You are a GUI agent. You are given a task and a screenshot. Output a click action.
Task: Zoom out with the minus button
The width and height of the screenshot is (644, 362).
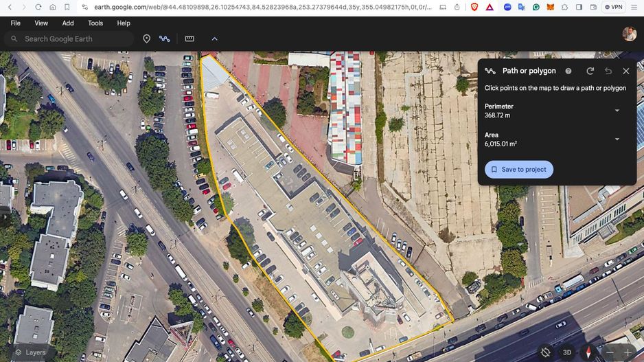pos(610,352)
